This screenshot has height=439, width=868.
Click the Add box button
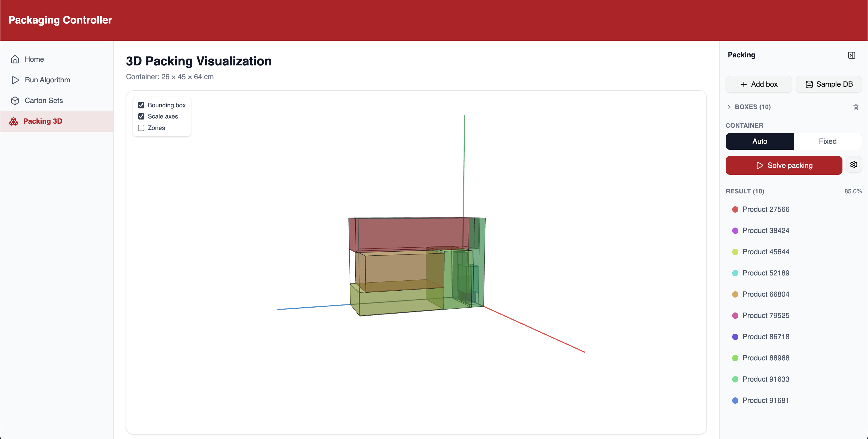pos(758,84)
